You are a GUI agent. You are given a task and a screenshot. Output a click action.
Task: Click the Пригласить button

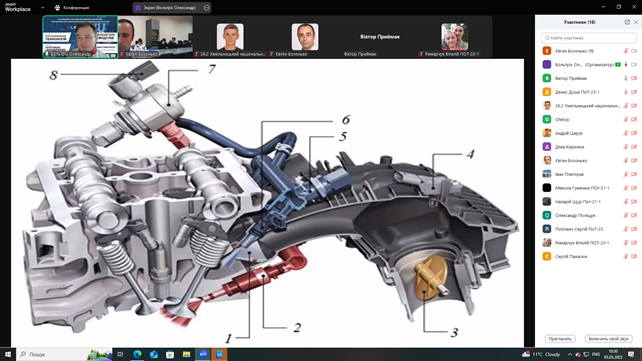pyautogui.click(x=560, y=339)
